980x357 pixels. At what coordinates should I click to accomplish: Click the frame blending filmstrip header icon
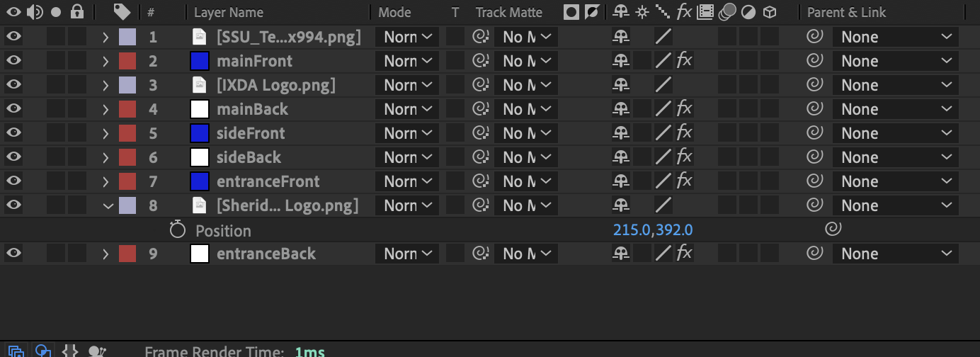[x=705, y=12]
